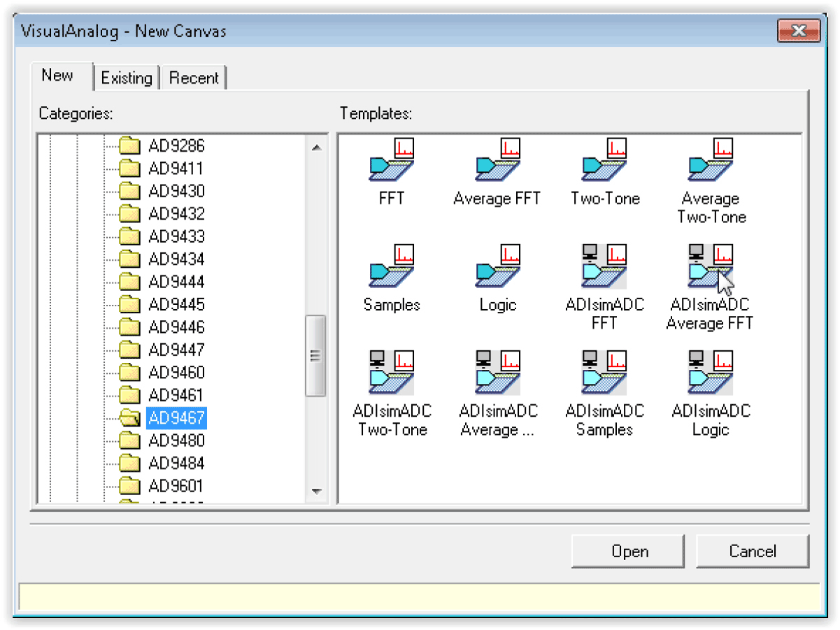Pick the Average Two-Tone template icon
Screen dimensions: 840x630
[711, 160]
